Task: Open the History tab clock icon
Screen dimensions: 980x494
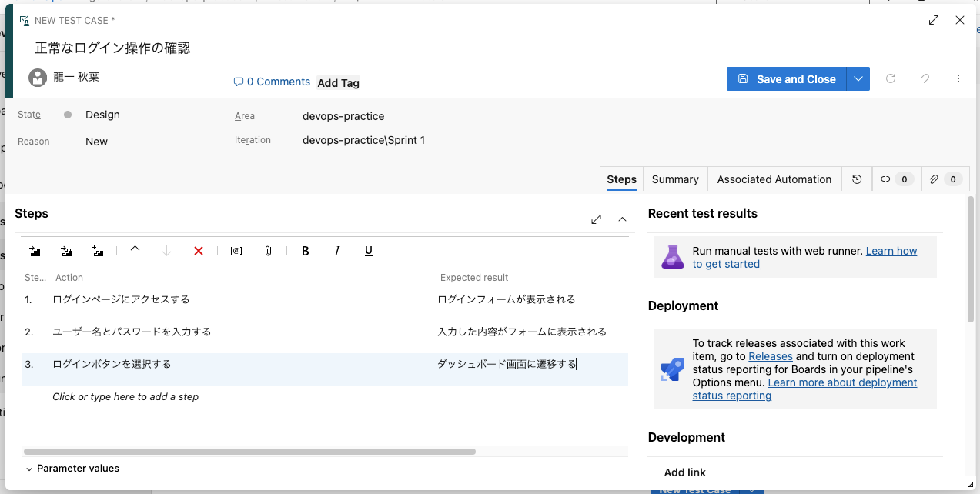Action: coord(857,179)
